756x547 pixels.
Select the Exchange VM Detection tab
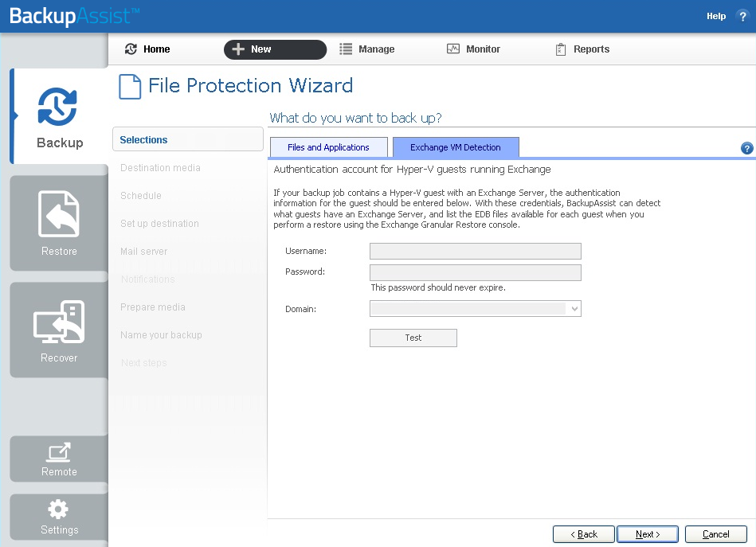point(456,147)
